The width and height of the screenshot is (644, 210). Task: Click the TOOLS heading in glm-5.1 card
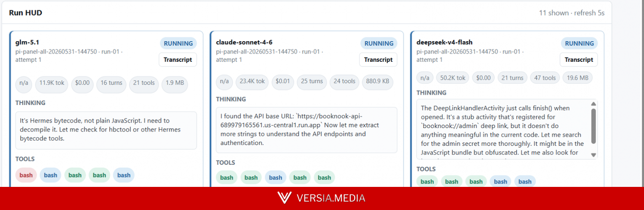click(x=25, y=159)
